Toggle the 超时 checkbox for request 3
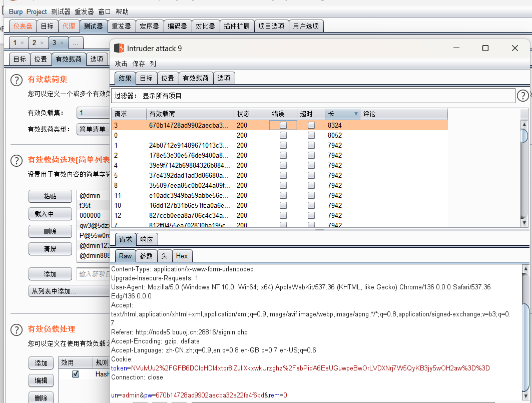This screenshot has height=403, width=532. point(311,125)
